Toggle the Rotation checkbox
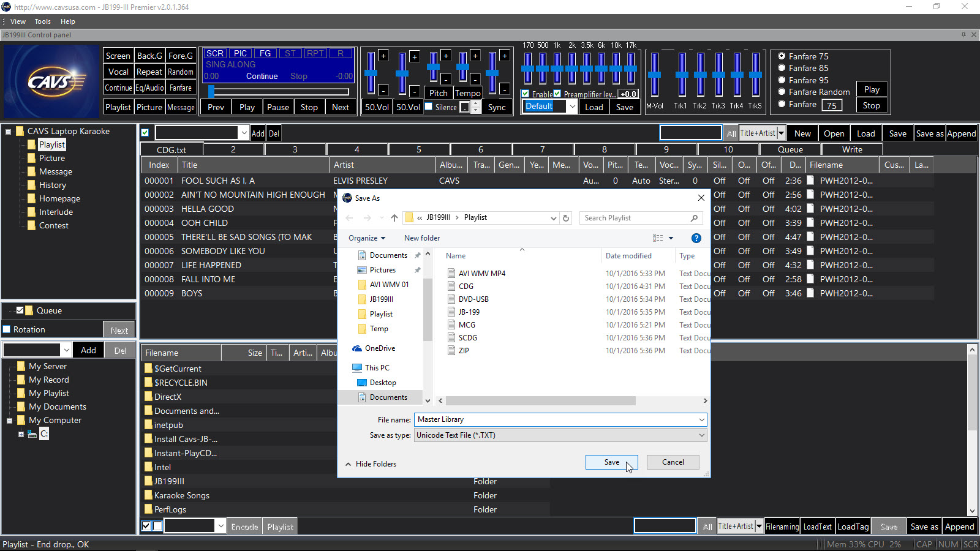Viewport: 980px width, 551px height. point(7,329)
